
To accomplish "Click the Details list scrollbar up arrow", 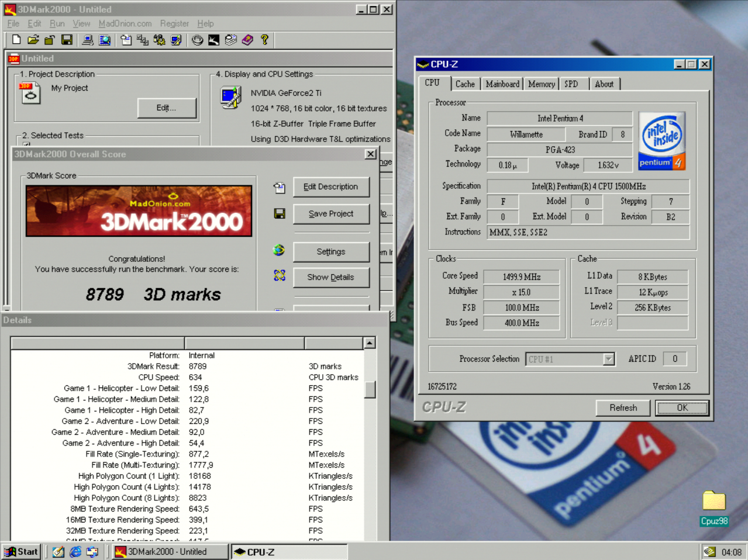I will [x=370, y=343].
